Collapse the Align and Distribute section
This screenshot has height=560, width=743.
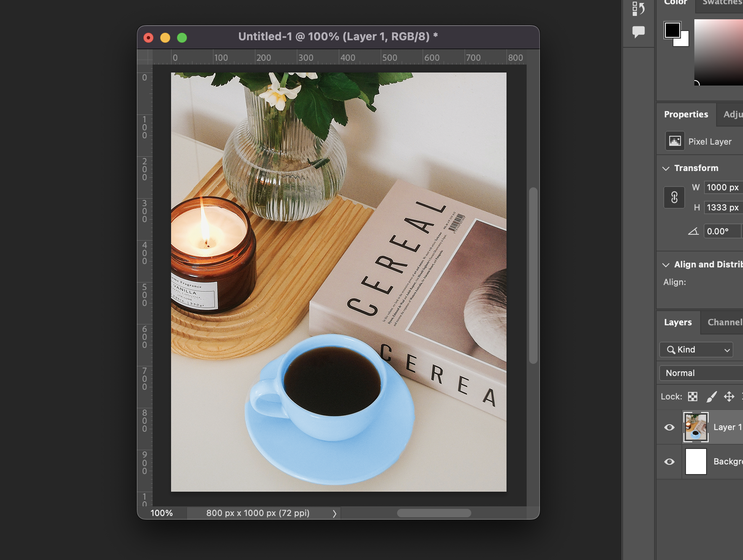[666, 265]
